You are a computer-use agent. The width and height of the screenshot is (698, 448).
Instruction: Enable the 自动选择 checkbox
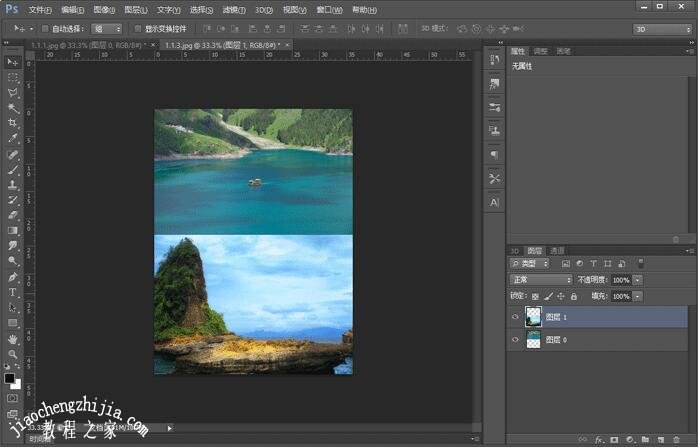(x=45, y=29)
